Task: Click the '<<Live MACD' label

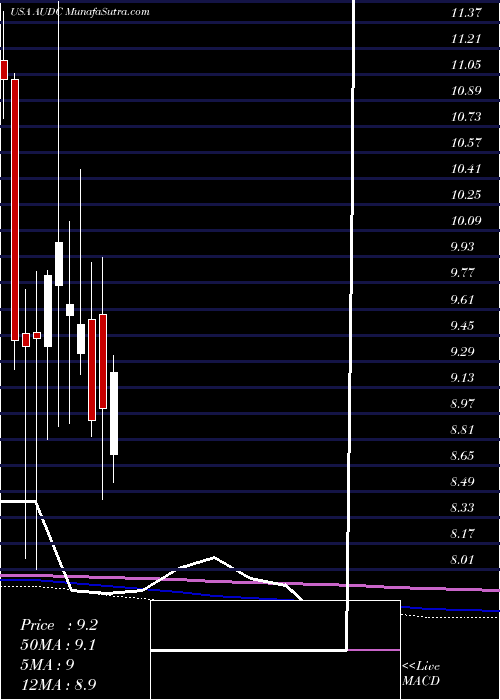Action: coord(421,674)
